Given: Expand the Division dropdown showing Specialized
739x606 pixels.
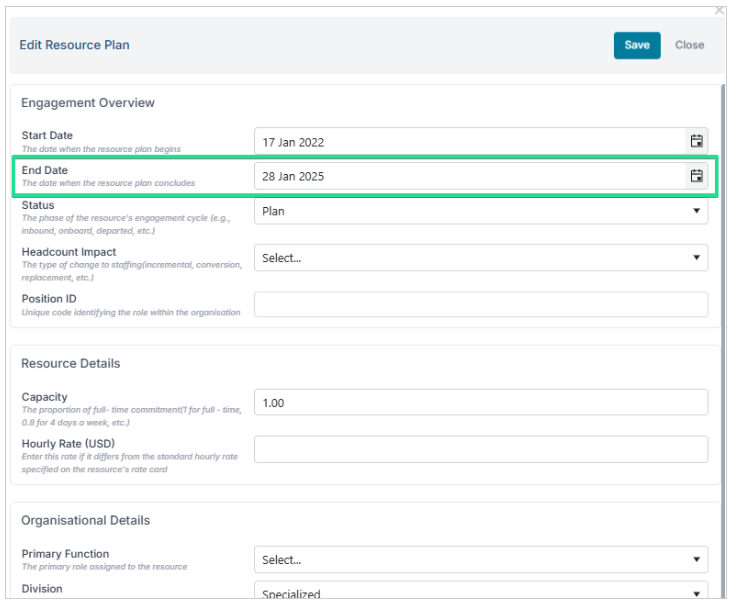Looking at the screenshot, I should click(x=481, y=591).
